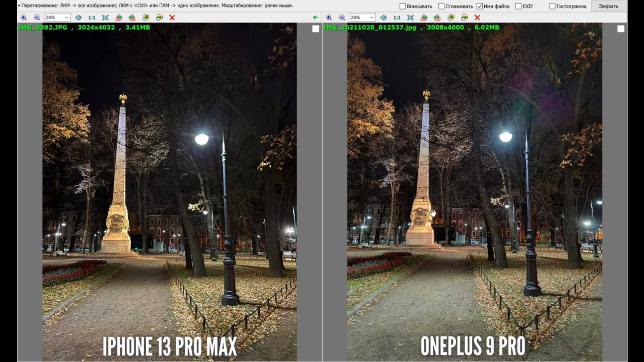Enable the EXIF checkbox

(x=518, y=6)
